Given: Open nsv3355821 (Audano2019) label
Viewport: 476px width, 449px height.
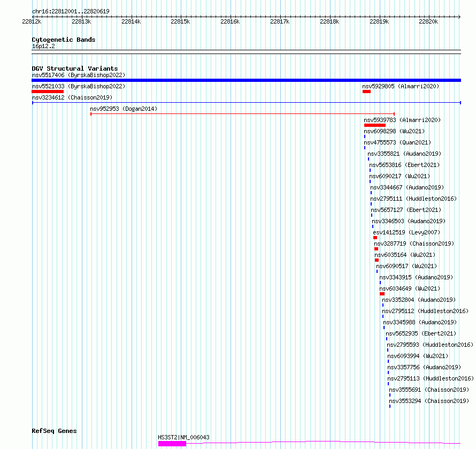Looking at the screenshot, I should (404, 154).
